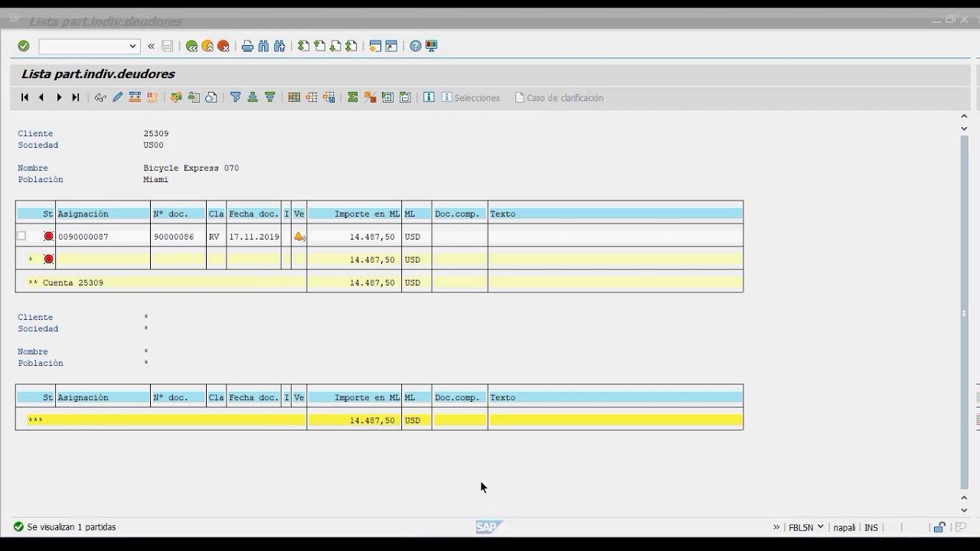Go to last page icon
Viewport: 980px width, 551px height.
coord(351,46)
